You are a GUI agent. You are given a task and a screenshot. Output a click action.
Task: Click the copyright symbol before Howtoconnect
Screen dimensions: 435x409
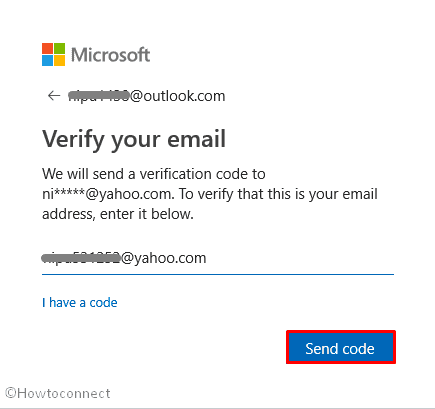pos(11,393)
